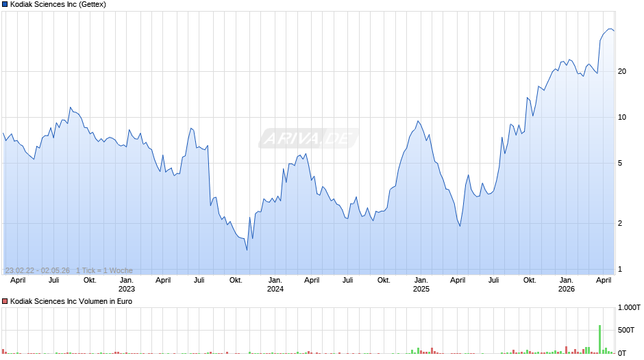644x360 pixels.
Task: Click the 'Jan. 2025' time axis label
Action: coord(421,285)
